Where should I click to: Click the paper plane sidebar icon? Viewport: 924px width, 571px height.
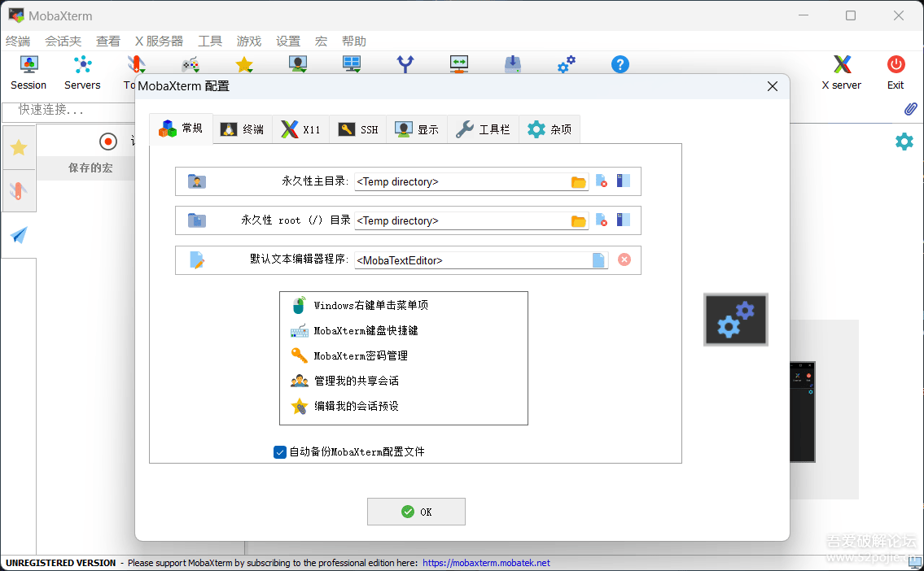[19, 236]
